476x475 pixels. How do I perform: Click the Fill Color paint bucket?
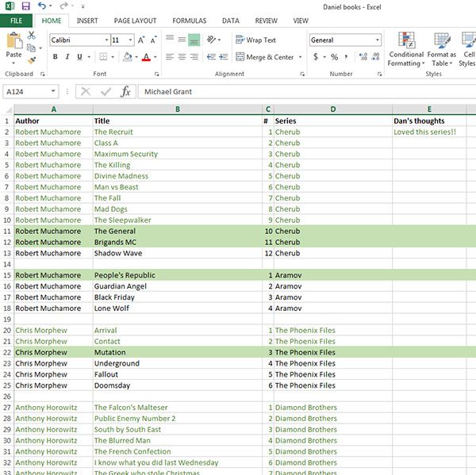pos(128,57)
